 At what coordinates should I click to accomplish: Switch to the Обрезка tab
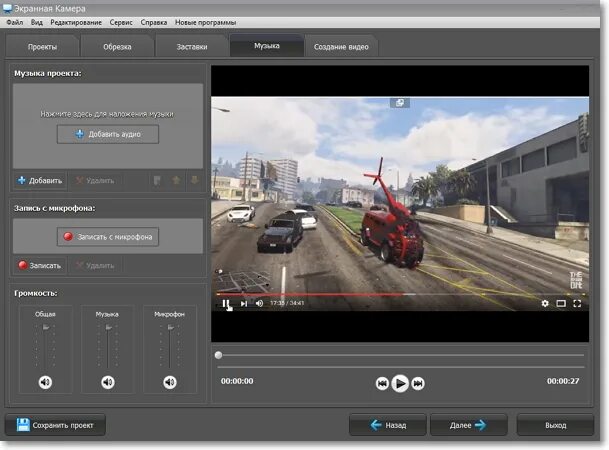click(x=117, y=47)
